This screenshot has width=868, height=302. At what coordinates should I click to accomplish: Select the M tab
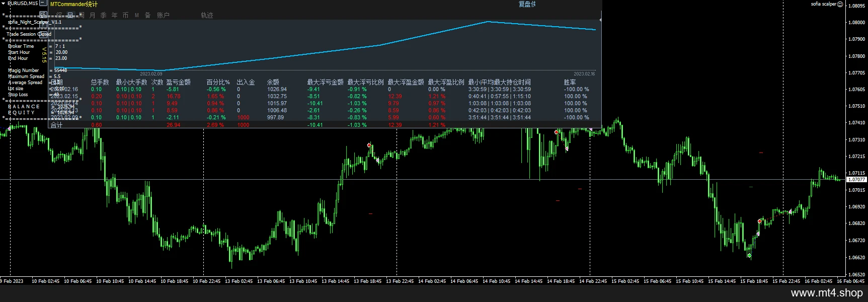click(137, 16)
